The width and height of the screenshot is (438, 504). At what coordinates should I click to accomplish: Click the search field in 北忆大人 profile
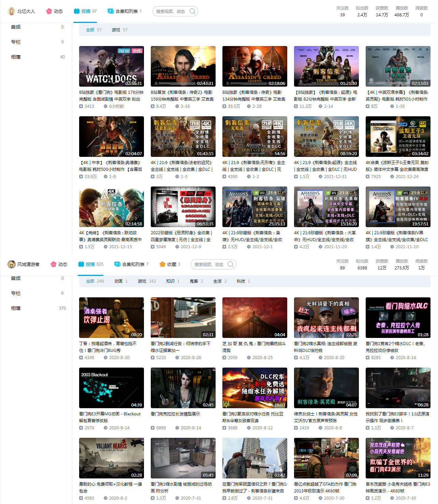coord(171,11)
